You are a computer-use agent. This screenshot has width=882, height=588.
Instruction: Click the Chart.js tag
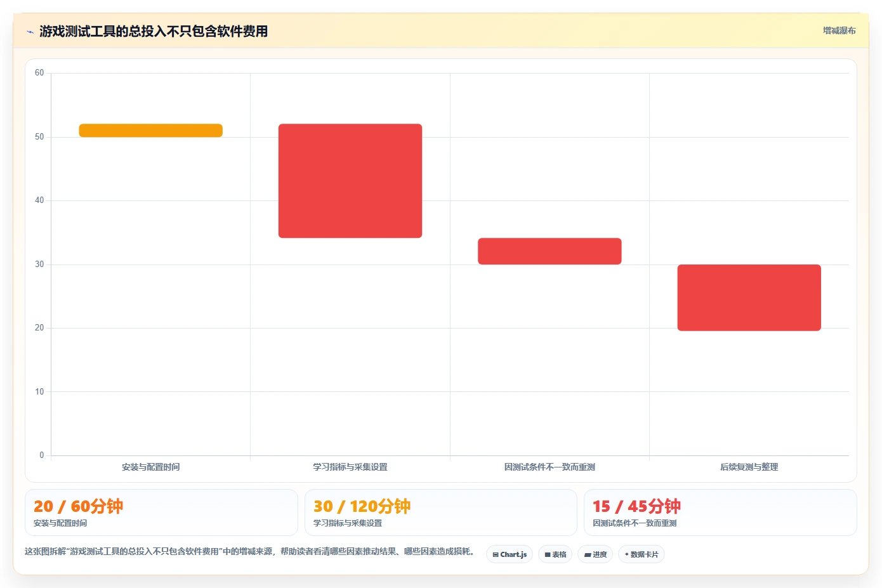coord(510,554)
